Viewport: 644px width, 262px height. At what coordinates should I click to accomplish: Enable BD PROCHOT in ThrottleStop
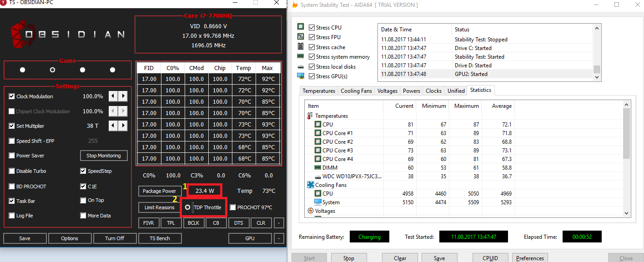(x=12, y=186)
